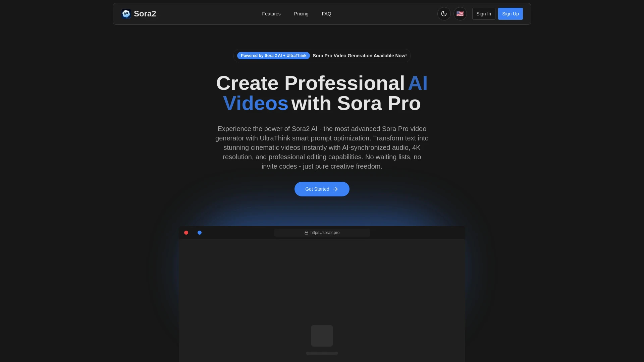Click the red dot in the browser mockup
Image resolution: width=644 pixels, height=362 pixels.
click(x=186, y=233)
